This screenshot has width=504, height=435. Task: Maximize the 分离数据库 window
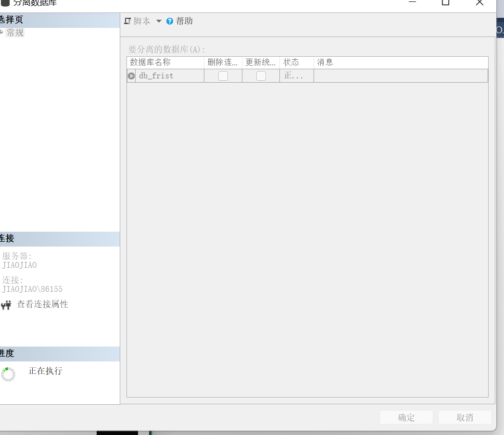445,2
